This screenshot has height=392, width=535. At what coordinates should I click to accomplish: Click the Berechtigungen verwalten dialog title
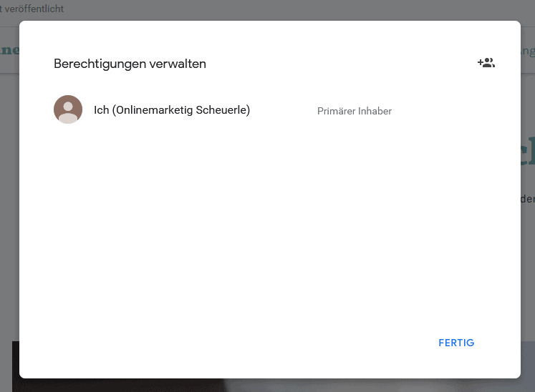pyautogui.click(x=130, y=64)
